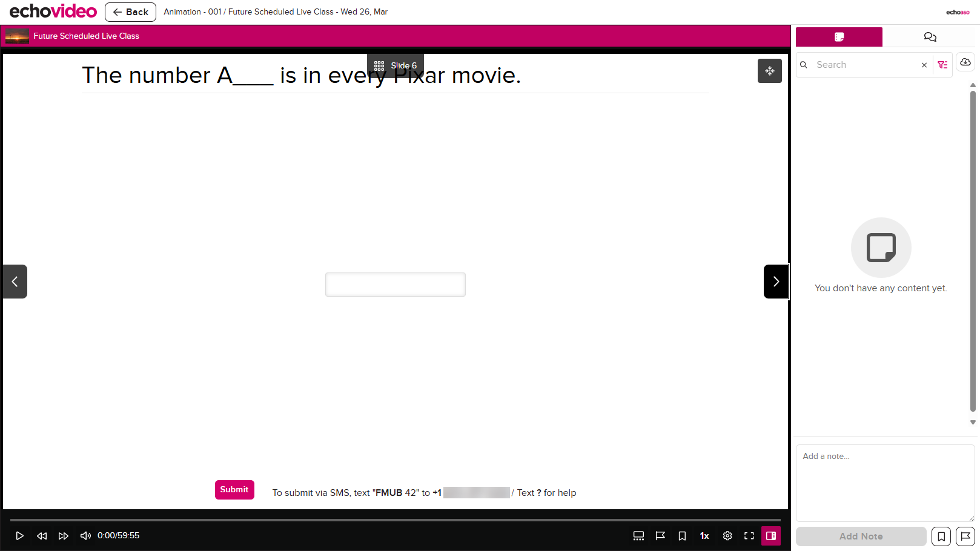Image resolution: width=980 pixels, height=551 pixels.
Task: Toggle fullscreen viewing mode
Action: pos(749,536)
